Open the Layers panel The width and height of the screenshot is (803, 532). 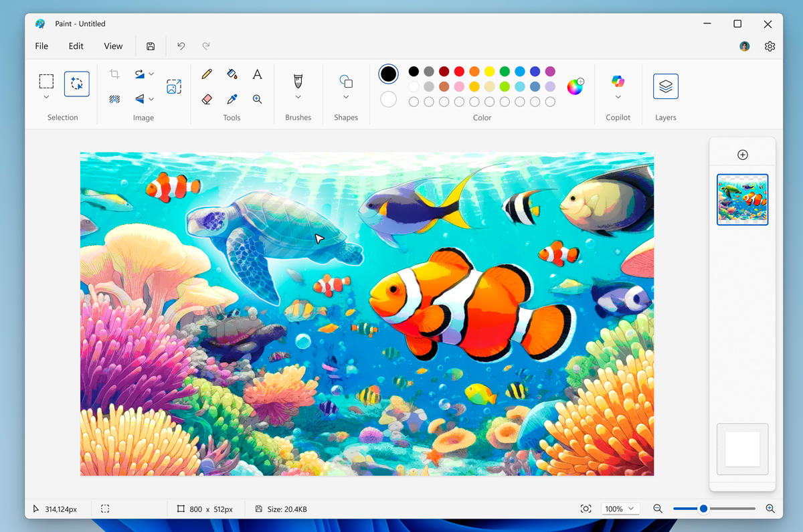665,86
